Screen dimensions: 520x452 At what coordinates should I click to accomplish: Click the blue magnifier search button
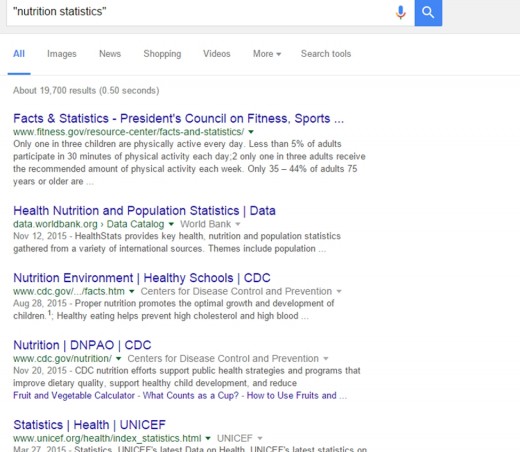pyautogui.click(x=428, y=13)
